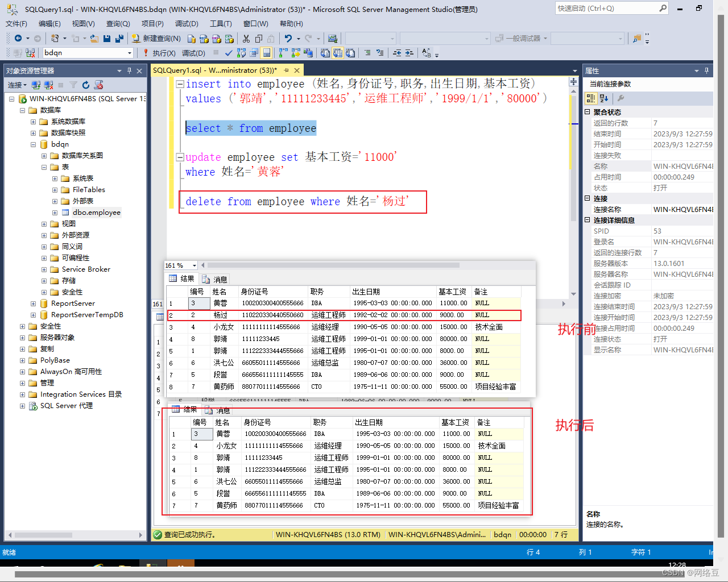
Task: Toggle pin on SQLQuery1.sql tab
Action: click(286, 70)
